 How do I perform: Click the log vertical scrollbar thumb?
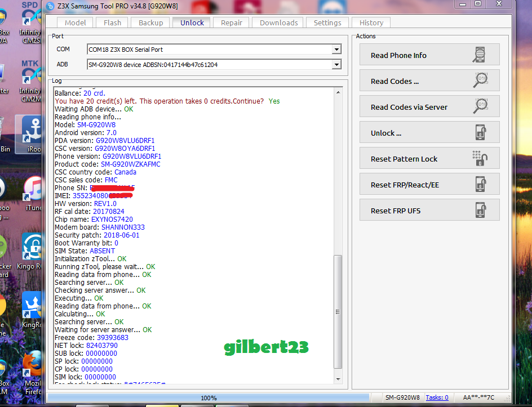pyautogui.click(x=338, y=312)
